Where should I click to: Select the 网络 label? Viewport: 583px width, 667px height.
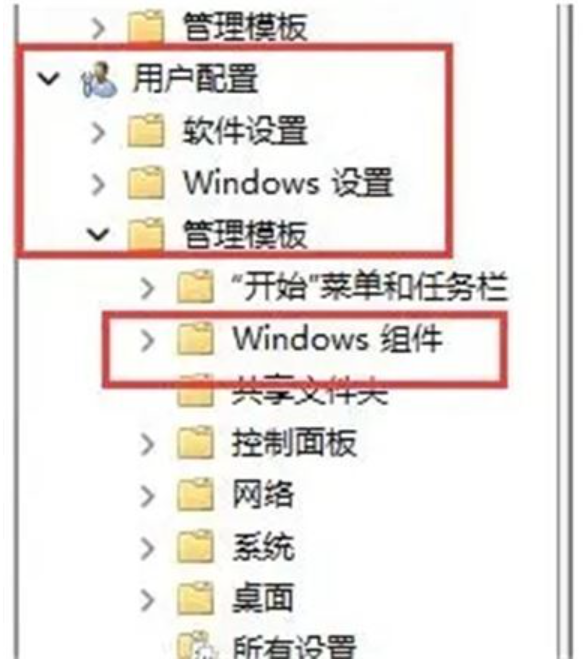[263, 495]
